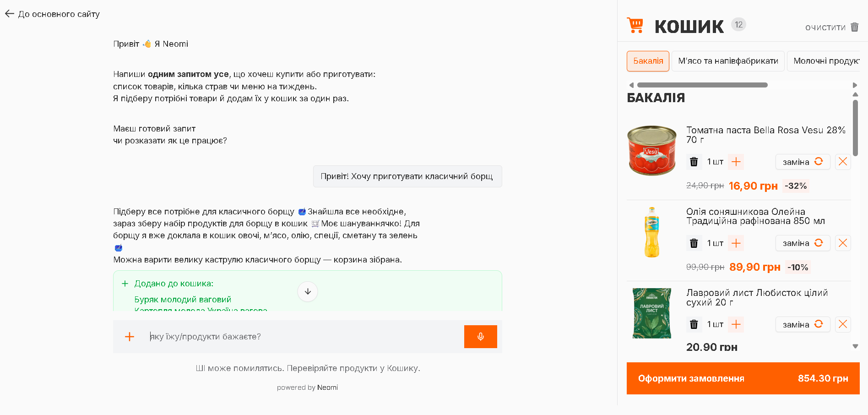Click the microphone voice input button
This screenshot has height=415, width=868.
[480, 337]
